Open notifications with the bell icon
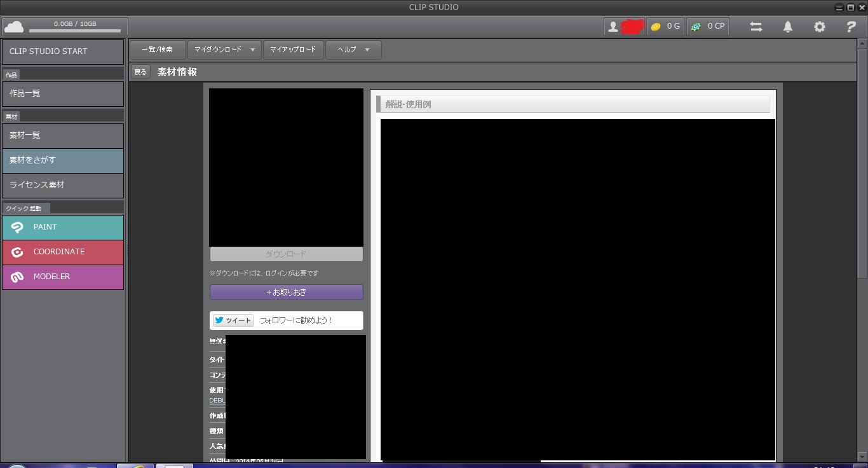The width and height of the screenshot is (868, 468). coord(788,27)
